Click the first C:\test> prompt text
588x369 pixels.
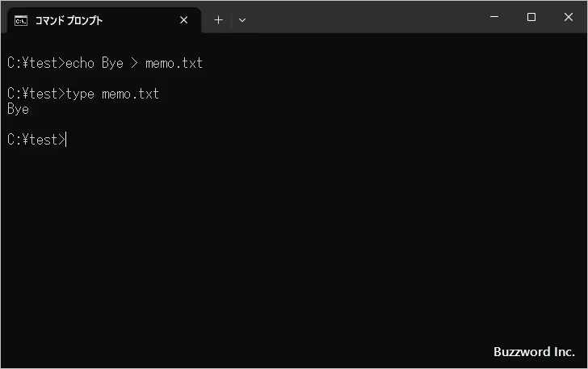click(34, 63)
